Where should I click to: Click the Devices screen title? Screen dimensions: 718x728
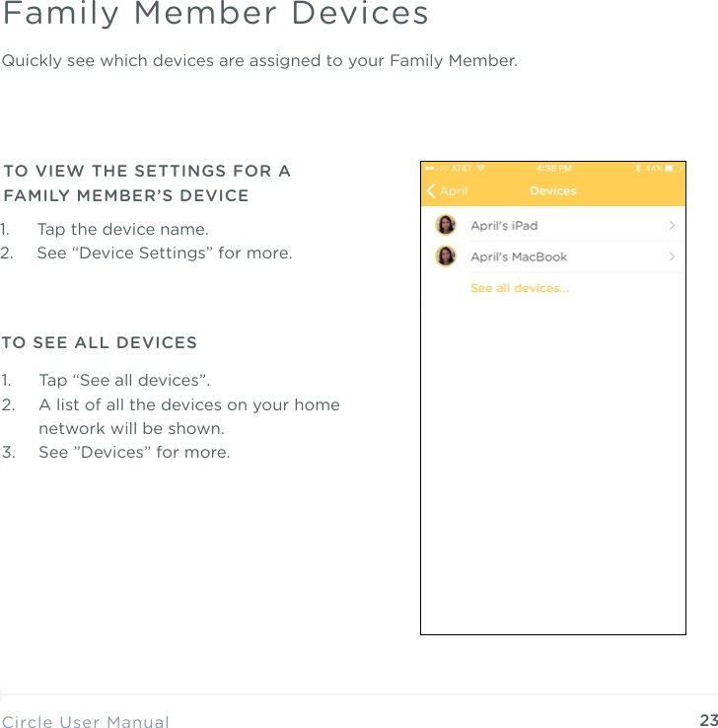pos(552,190)
